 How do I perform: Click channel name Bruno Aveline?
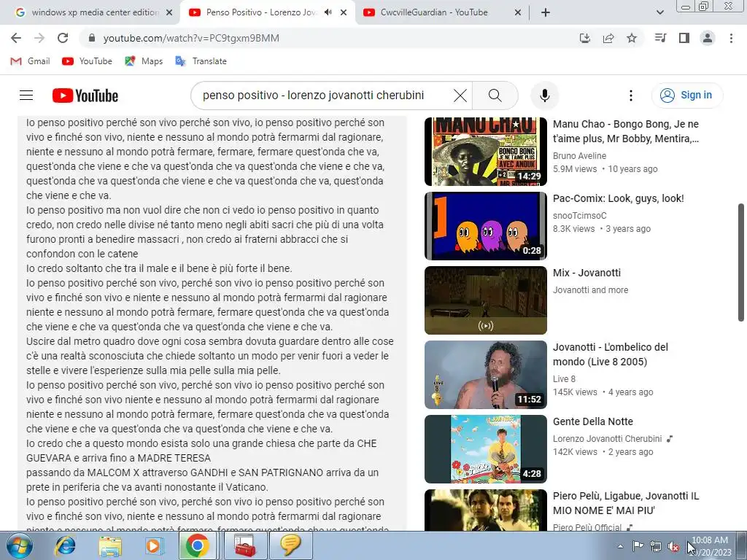[579, 156]
